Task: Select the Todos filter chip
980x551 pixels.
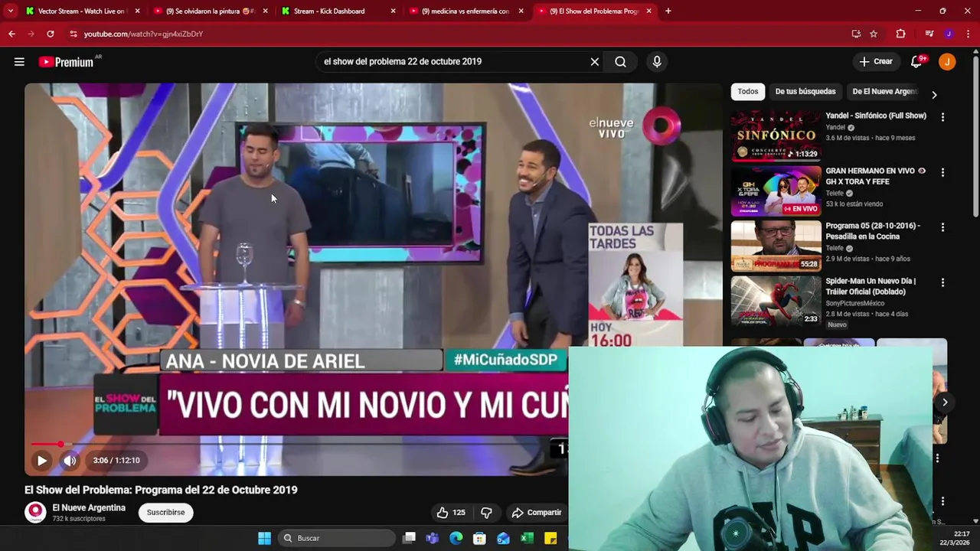Action: click(748, 92)
